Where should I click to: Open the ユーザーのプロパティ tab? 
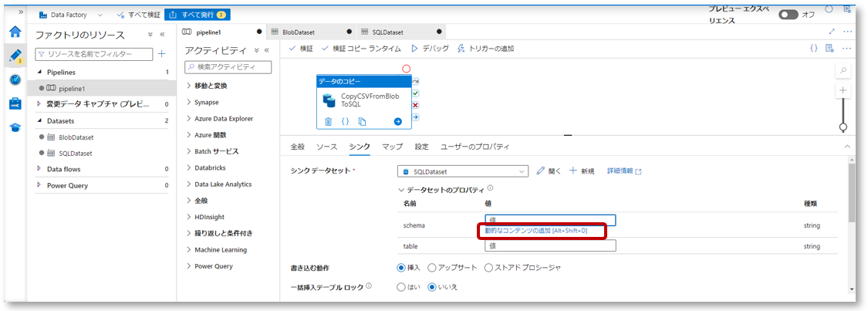tap(475, 147)
